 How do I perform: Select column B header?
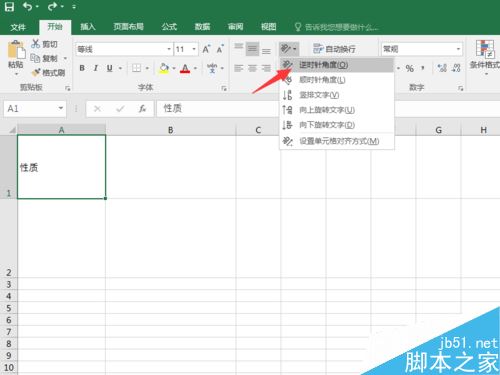coord(170,130)
